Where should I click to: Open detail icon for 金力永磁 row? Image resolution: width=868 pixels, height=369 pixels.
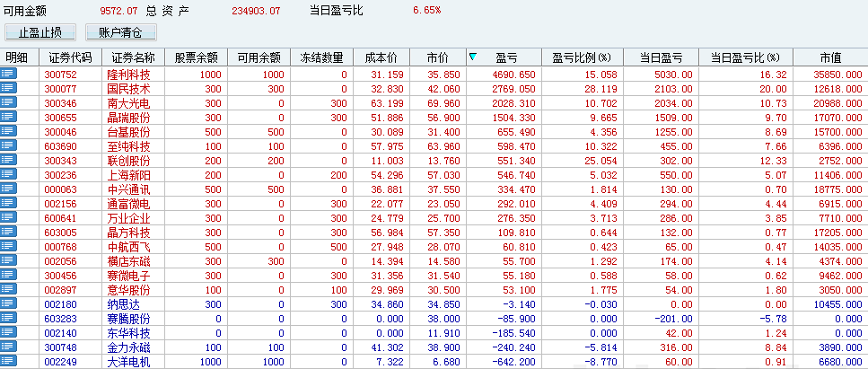(9, 347)
